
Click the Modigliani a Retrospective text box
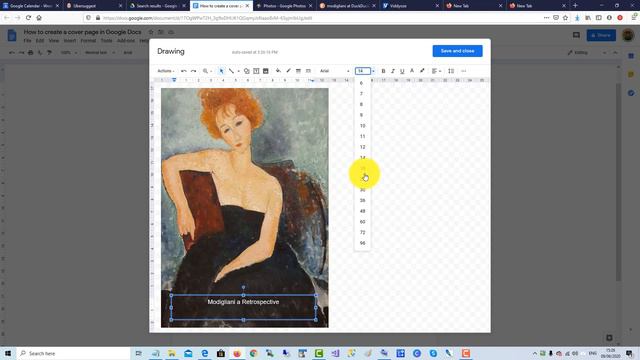click(243, 307)
